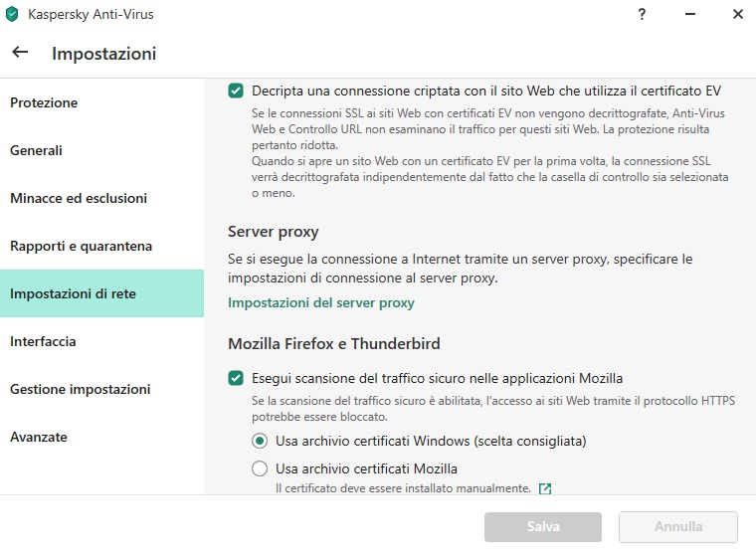Select Usa archivio certificati Windows radio button
This screenshot has height=559, width=756.
[260, 441]
